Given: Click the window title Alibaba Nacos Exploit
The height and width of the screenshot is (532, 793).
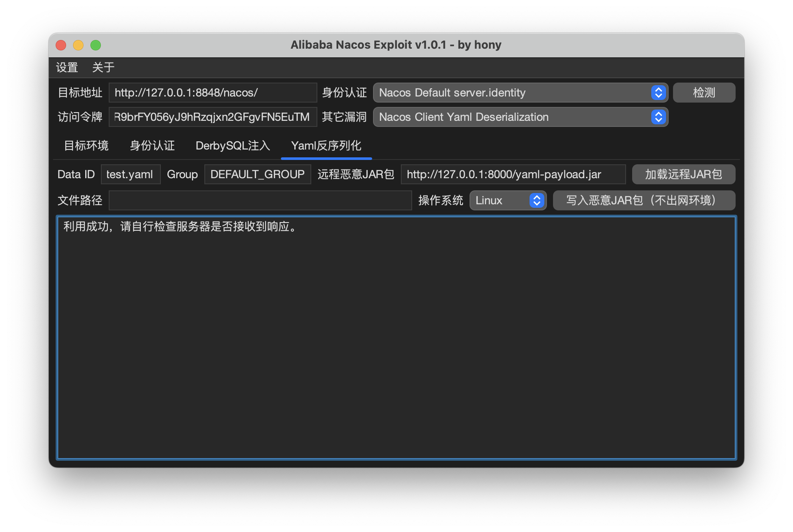Looking at the screenshot, I should click(396, 45).
